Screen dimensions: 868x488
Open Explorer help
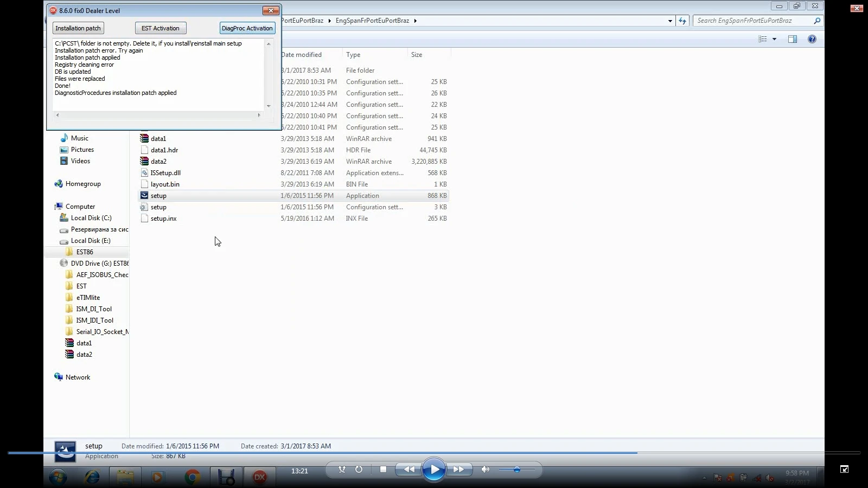812,39
